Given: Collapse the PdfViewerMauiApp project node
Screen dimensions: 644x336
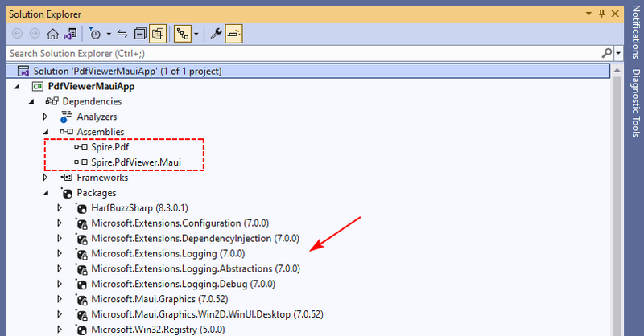Looking at the screenshot, I should click(17, 87).
